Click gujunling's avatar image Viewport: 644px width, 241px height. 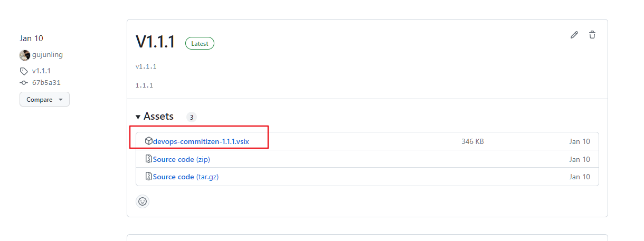pyautogui.click(x=25, y=55)
